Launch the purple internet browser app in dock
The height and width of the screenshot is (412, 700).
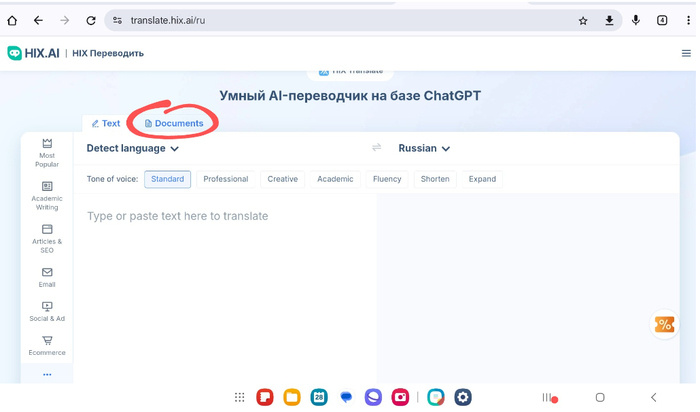[373, 397]
